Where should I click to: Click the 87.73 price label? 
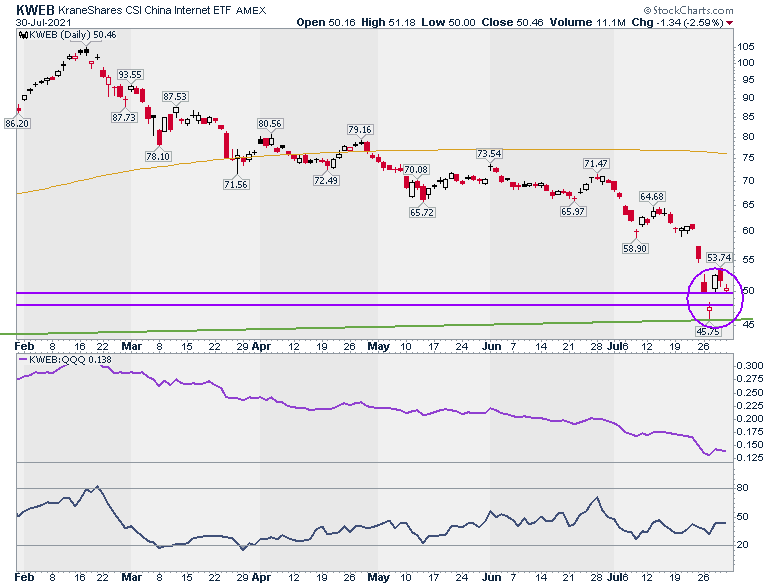click(124, 117)
